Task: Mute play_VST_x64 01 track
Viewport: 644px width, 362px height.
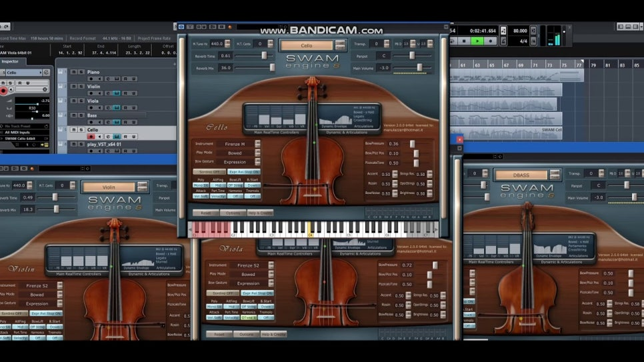Action: click(74, 144)
